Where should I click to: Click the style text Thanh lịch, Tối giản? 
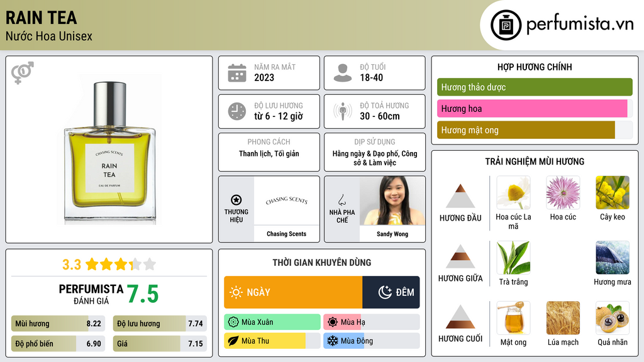(269, 153)
